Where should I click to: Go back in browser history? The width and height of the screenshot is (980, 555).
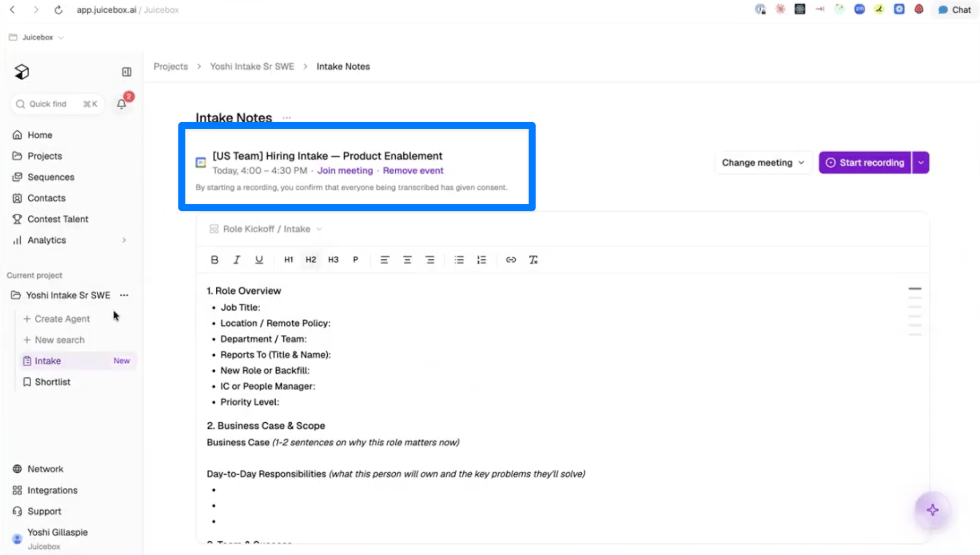click(x=13, y=10)
